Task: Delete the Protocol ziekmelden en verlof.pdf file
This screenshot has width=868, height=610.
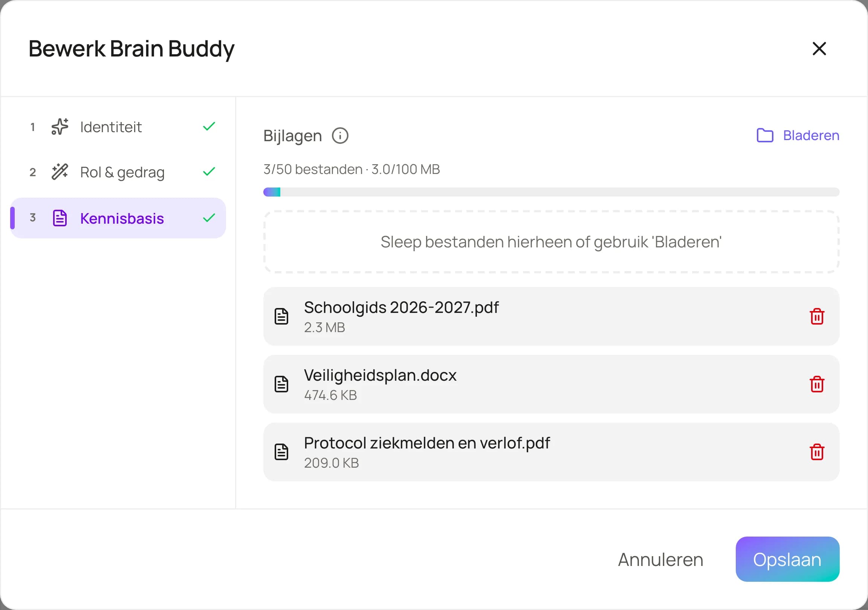Action: tap(817, 451)
